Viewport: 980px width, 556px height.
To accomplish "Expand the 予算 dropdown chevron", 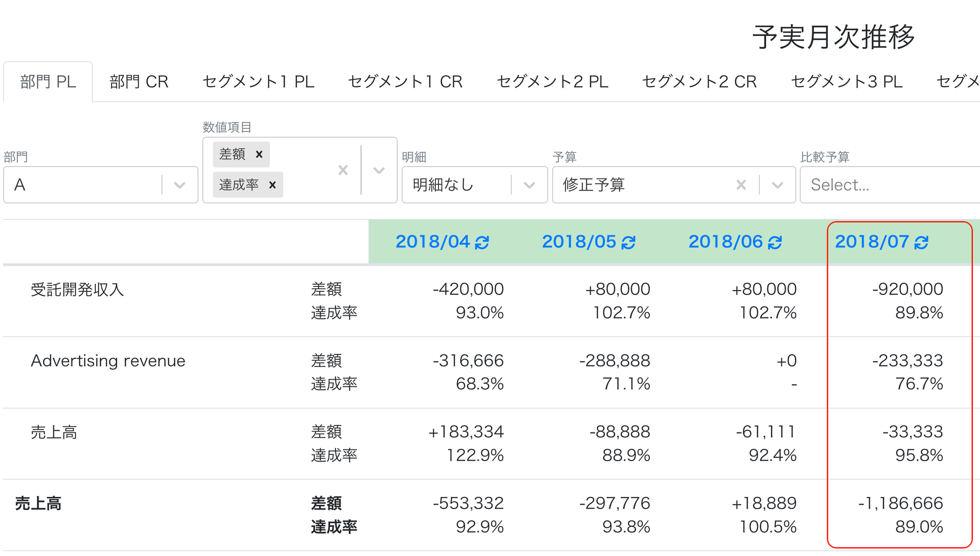I will [x=777, y=185].
